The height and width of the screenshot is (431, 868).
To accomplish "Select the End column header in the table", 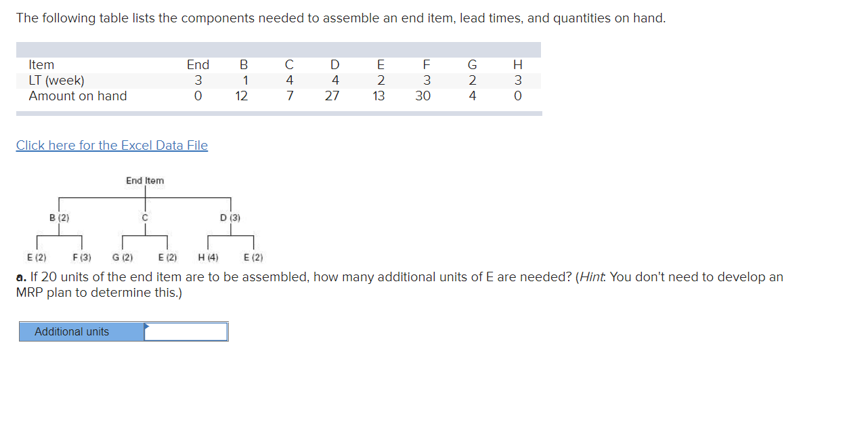I will 198,64.
